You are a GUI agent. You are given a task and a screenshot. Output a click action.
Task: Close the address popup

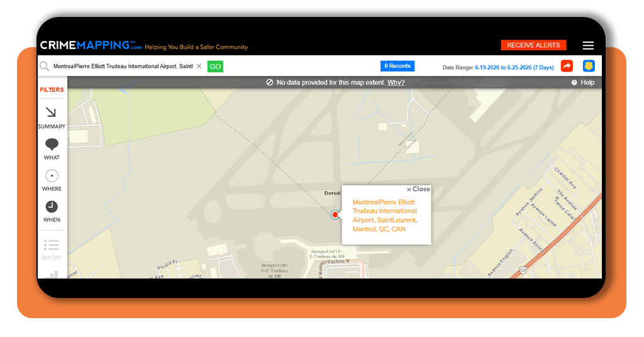pyautogui.click(x=418, y=189)
